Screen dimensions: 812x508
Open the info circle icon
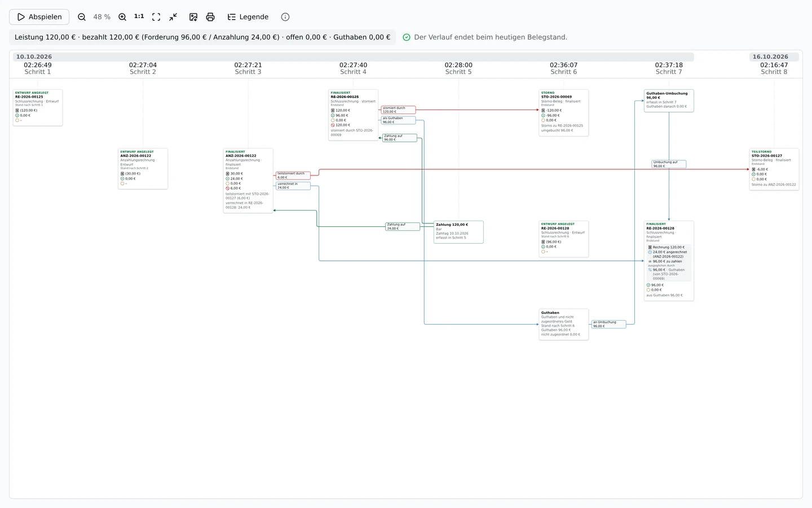click(x=285, y=17)
